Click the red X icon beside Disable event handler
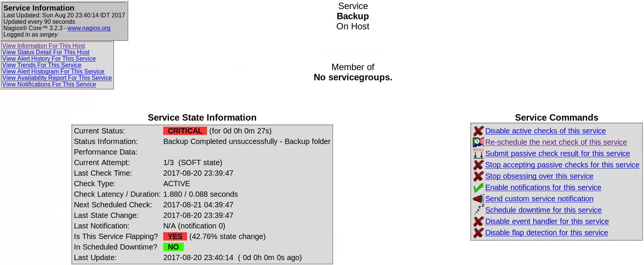The height and width of the screenshot is (265, 644). click(478, 221)
